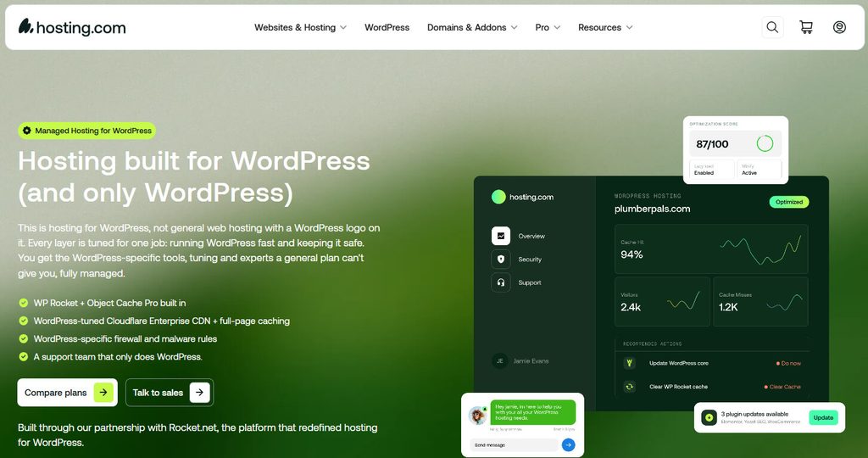Click the green chat greeting message bubble

pyautogui.click(x=532, y=412)
